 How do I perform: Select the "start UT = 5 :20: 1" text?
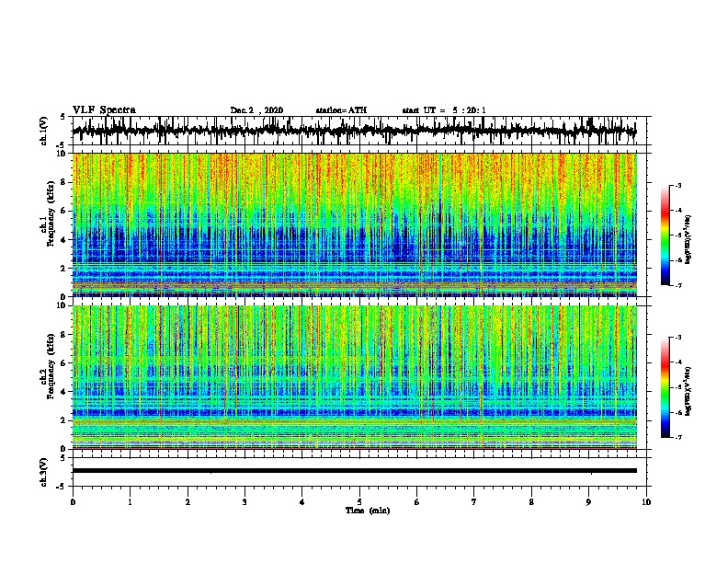pos(444,110)
